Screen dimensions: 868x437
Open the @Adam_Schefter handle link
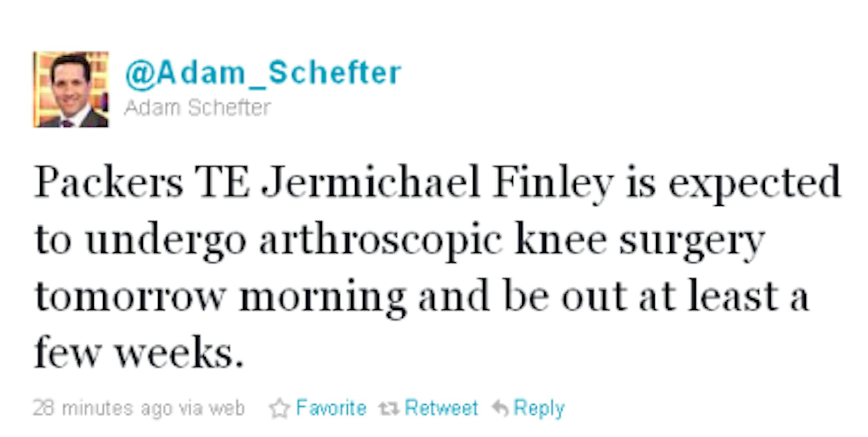click(263, 73)
